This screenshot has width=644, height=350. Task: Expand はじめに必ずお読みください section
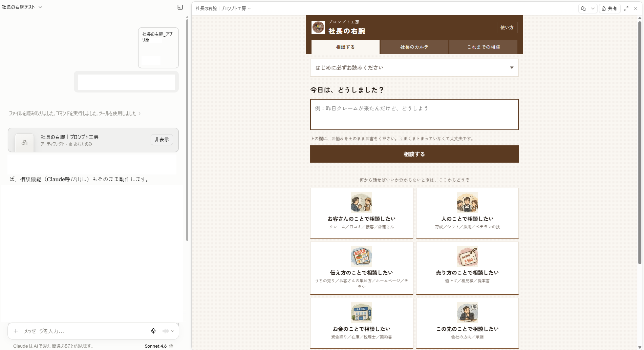414,68
